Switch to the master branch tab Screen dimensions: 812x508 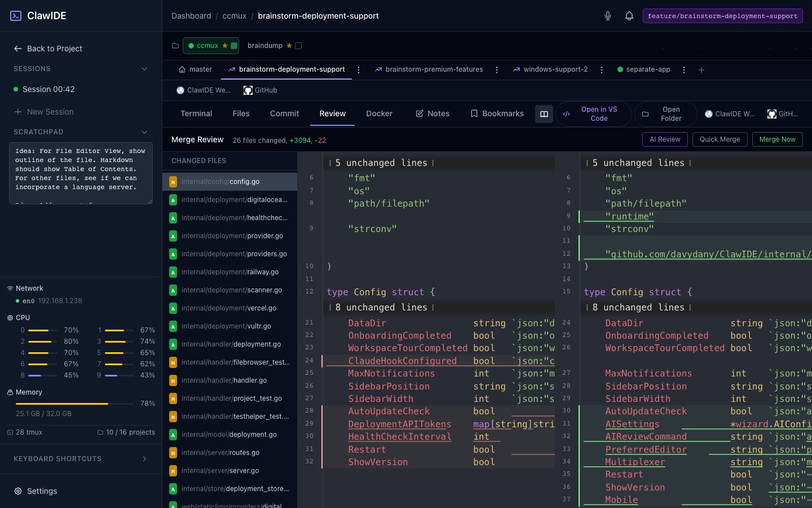coord(195,69)
